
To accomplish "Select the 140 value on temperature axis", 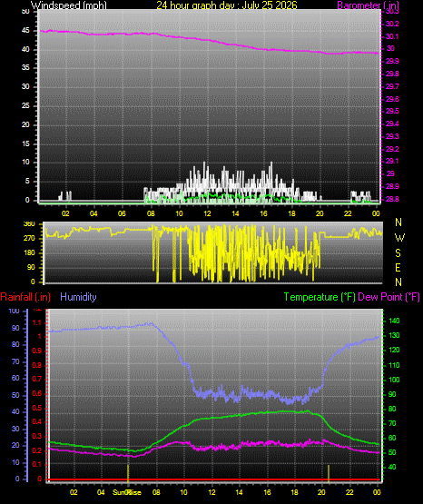I will [394, 321].
